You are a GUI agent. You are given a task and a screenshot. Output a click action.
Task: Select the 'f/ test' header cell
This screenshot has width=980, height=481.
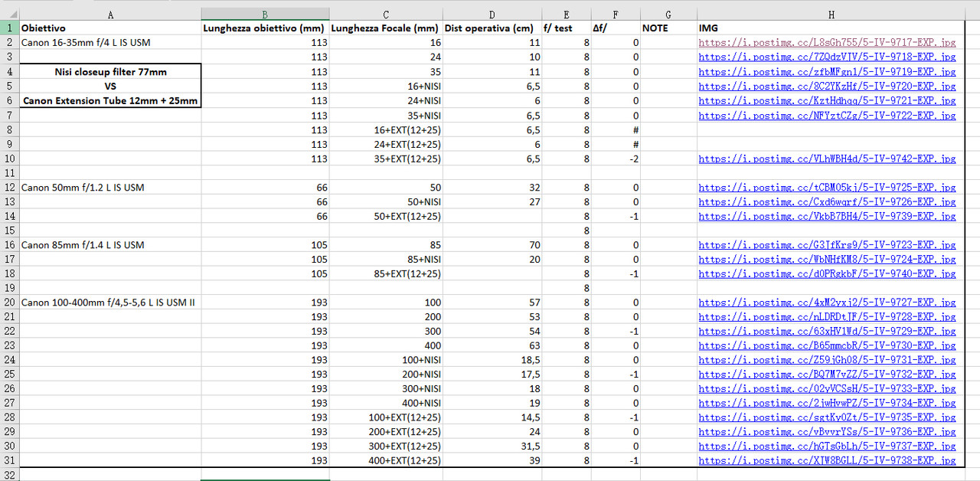point(567,28)
